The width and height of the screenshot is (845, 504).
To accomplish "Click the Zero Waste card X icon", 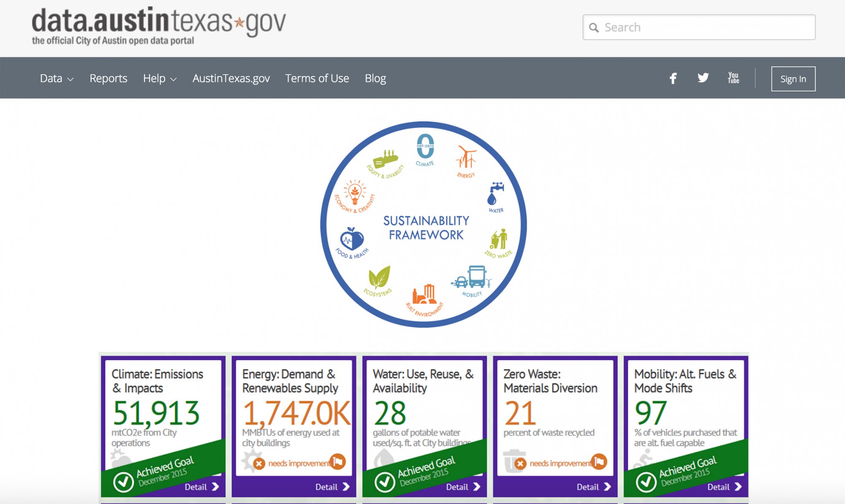I will click(520, 464).
